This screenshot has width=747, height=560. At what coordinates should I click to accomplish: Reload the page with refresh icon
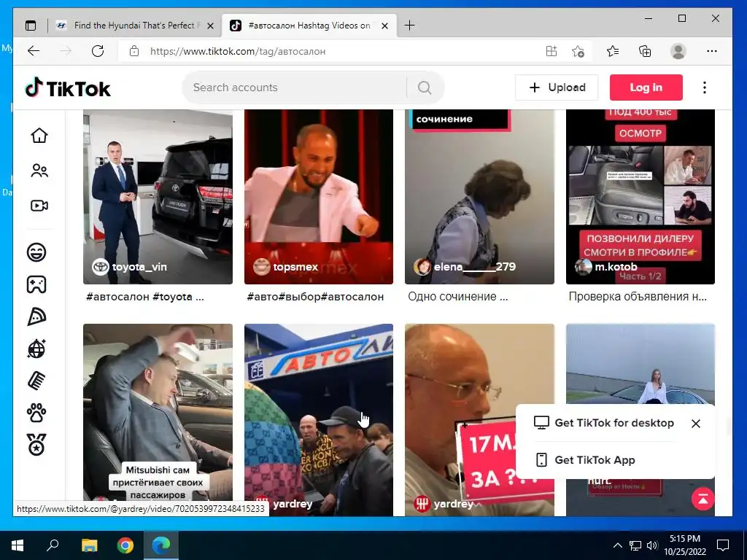[x=98, y=51]
